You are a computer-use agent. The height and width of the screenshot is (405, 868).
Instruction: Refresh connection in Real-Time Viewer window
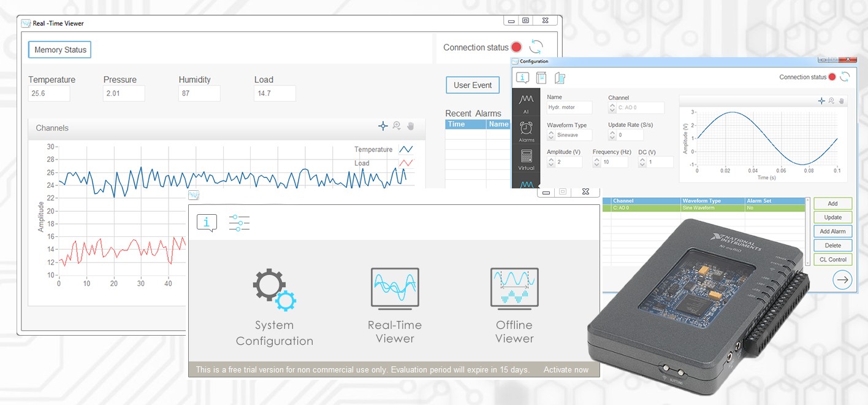(x=536, y=47)
